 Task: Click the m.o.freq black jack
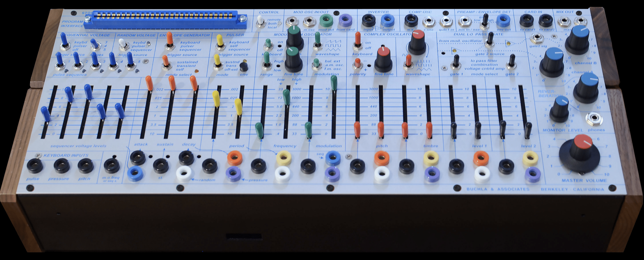point(112,166)
